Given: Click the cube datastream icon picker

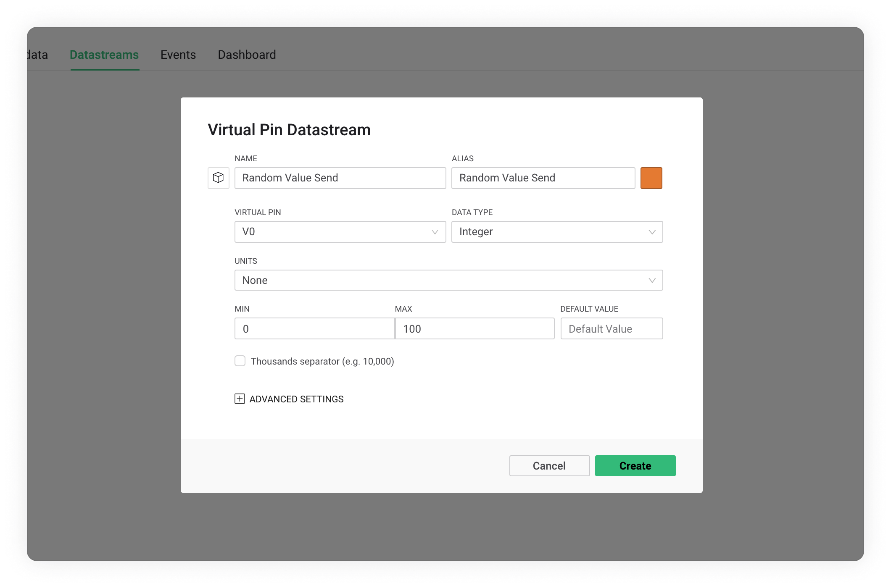Looking at the screenshot, I should [218, 178].
